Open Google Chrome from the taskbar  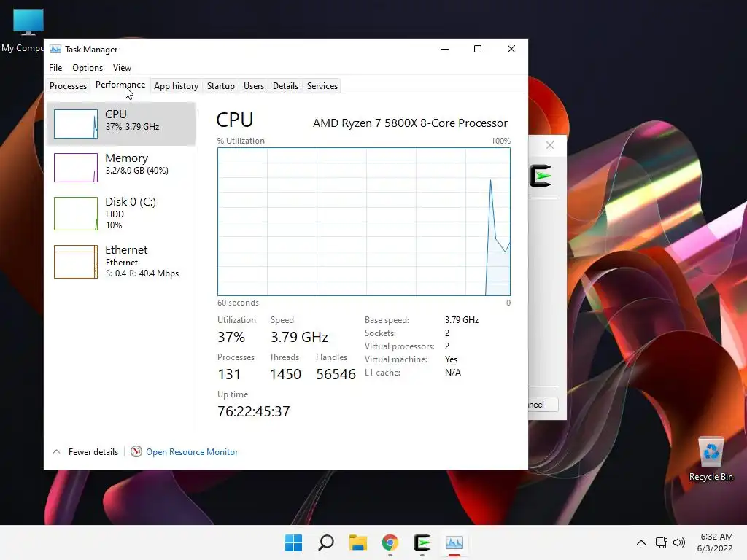pos(390,542)
